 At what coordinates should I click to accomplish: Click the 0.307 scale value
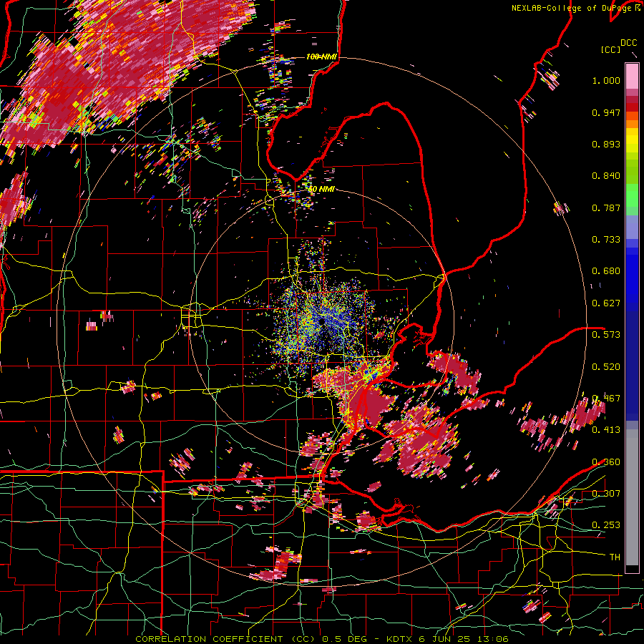606,493
